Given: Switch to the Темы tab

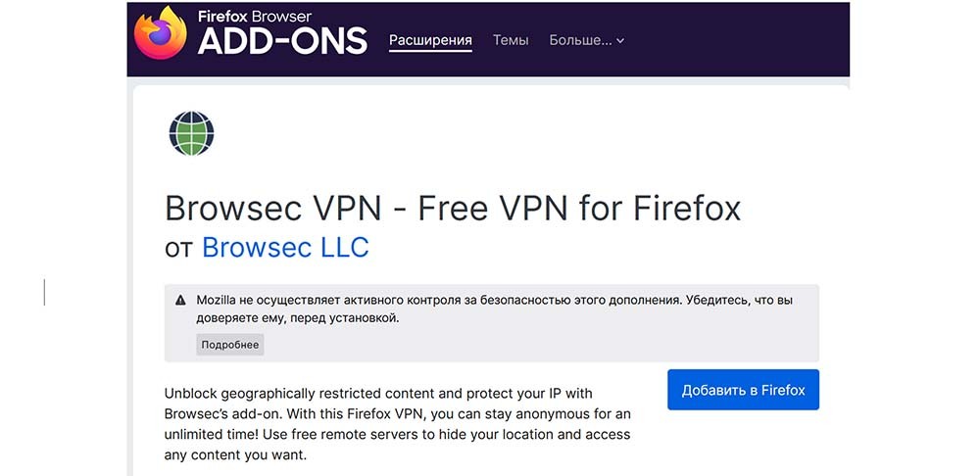Looking at the screenshot, I should [x=510, y=40].
